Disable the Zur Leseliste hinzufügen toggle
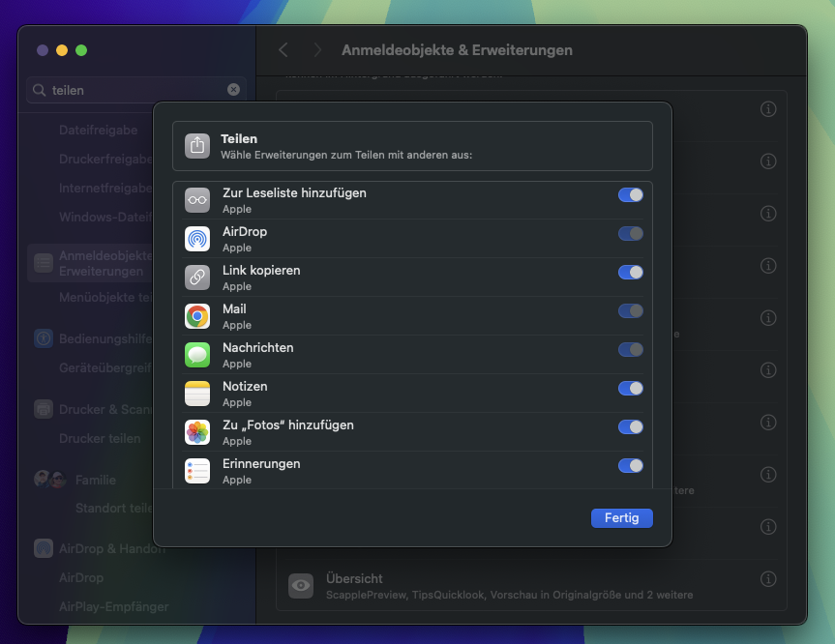 pos(630,195)
